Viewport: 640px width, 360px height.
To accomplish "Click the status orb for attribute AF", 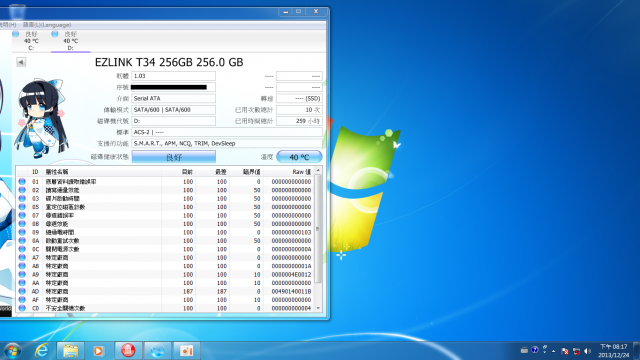I will (x=22, y=300).
